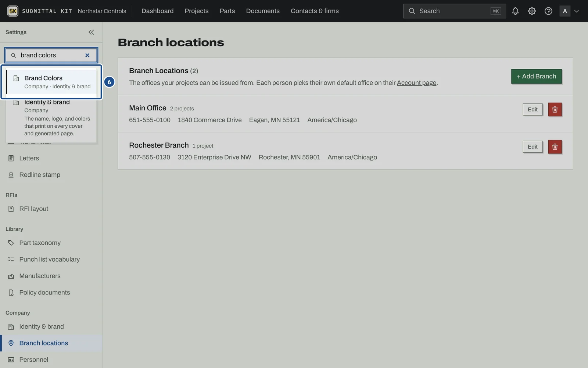Delete the Main Office branch
This screenshot has width=588, height=368.
tap(555, 110)
